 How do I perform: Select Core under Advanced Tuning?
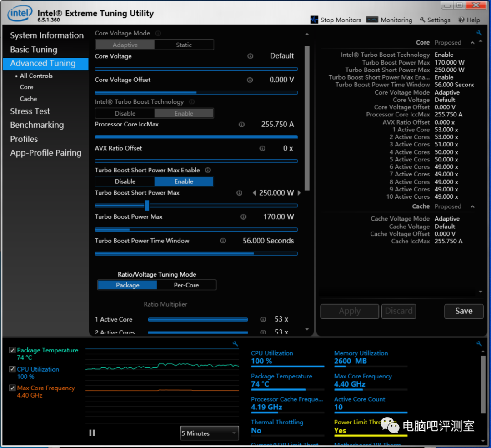coord(26,87)
